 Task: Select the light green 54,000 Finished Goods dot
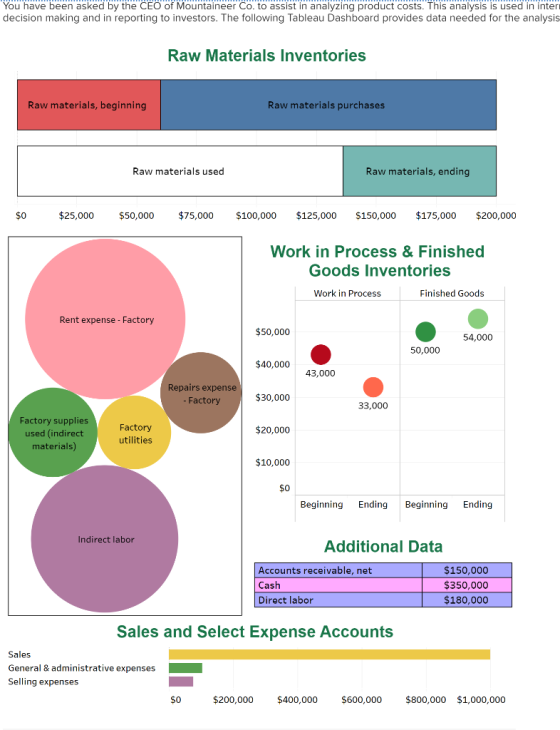[x=478, y=319]
